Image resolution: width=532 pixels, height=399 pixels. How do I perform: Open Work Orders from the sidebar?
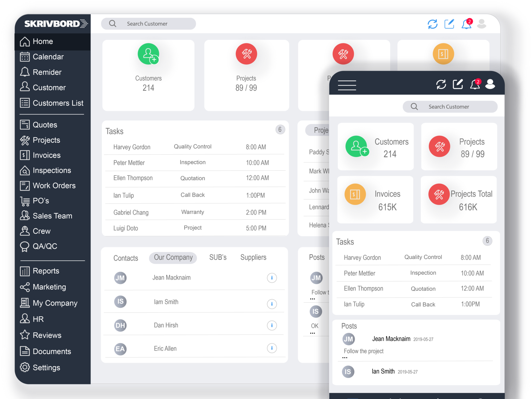(x=25, y=186)
